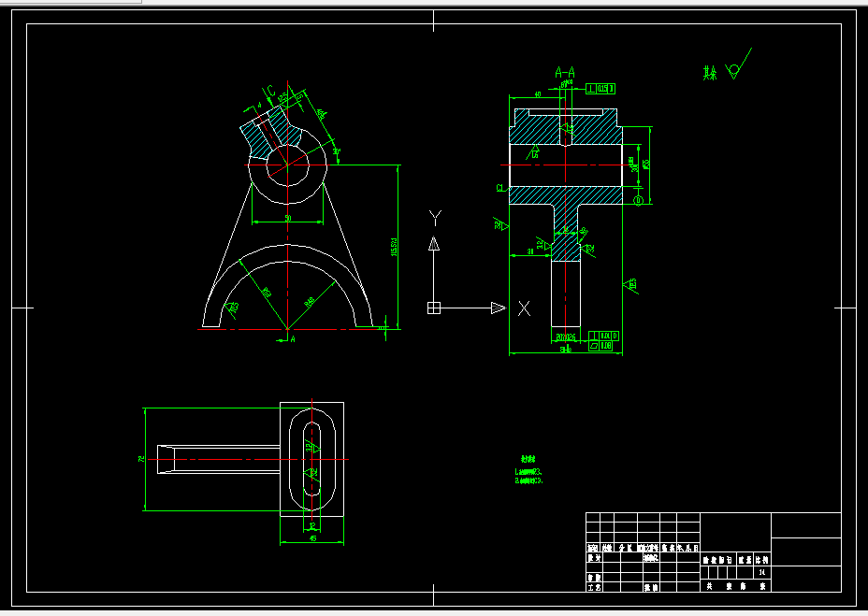Click the UCS X-axis arrowhead
This screenshot has height=616, width=868.
tap(499, 308)
